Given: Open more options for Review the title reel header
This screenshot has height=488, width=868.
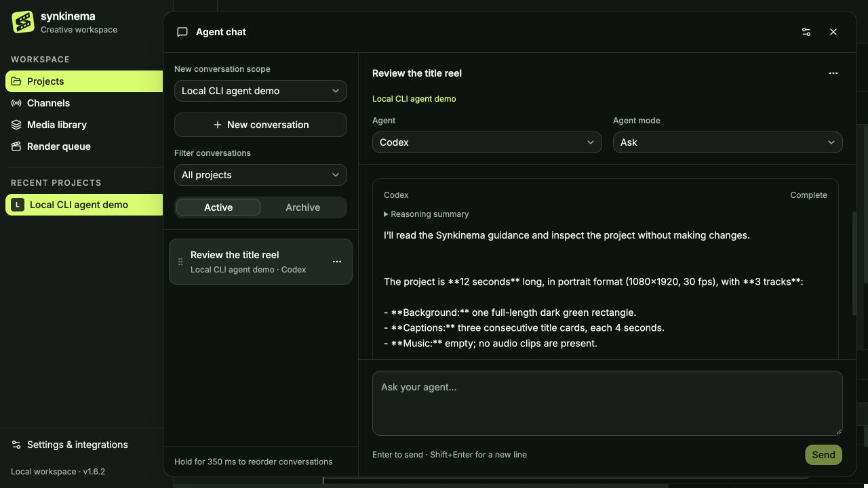Looking at the screenshot, I should point(833,73).
